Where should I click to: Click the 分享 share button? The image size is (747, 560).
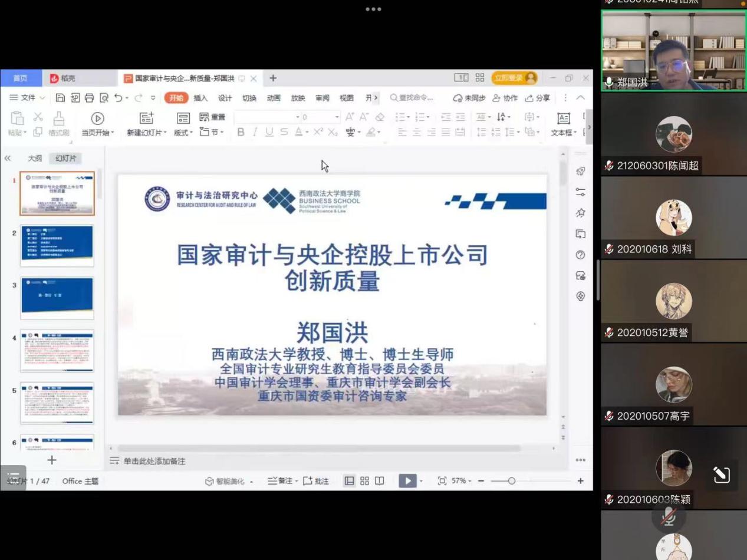click(538, 98)
